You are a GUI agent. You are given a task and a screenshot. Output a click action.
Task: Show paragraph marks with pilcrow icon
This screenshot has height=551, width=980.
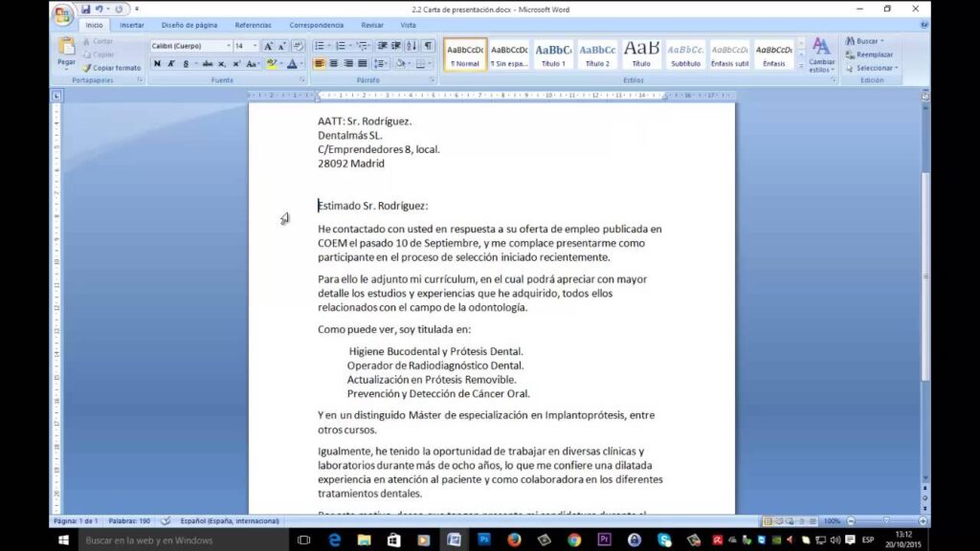click(x=428, y=46)
